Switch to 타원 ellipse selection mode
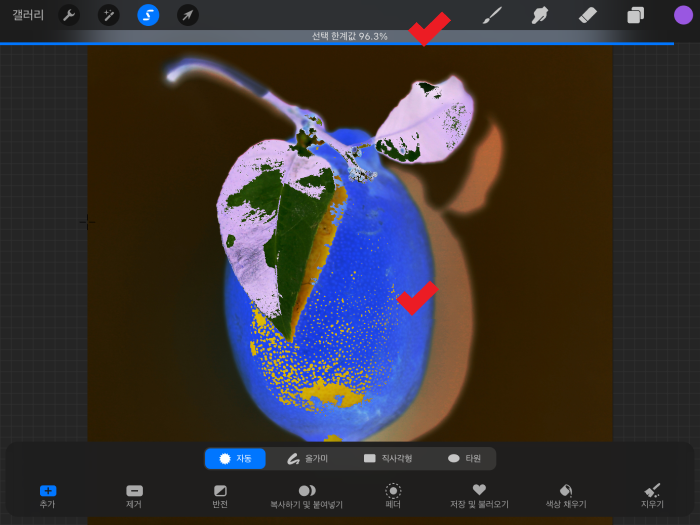Viewport: 700px width, 525px height. click(464, 458)
